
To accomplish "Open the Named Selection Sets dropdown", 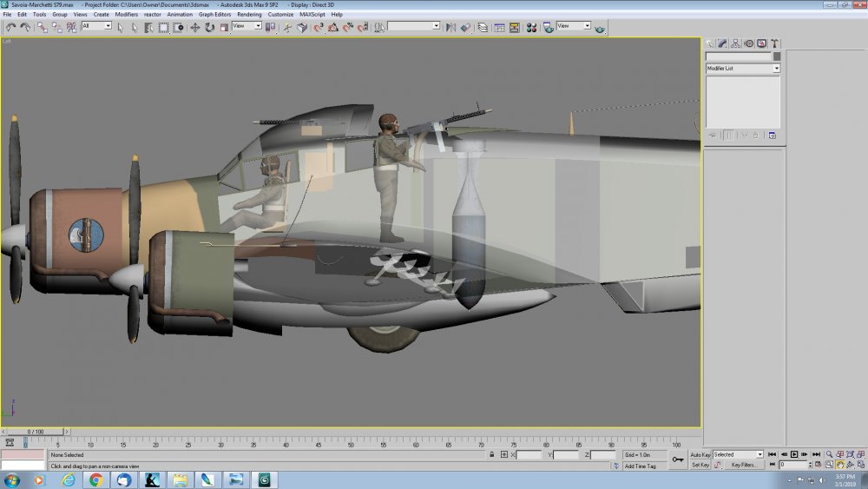I will pyautogui.click(x=413, y=26).
